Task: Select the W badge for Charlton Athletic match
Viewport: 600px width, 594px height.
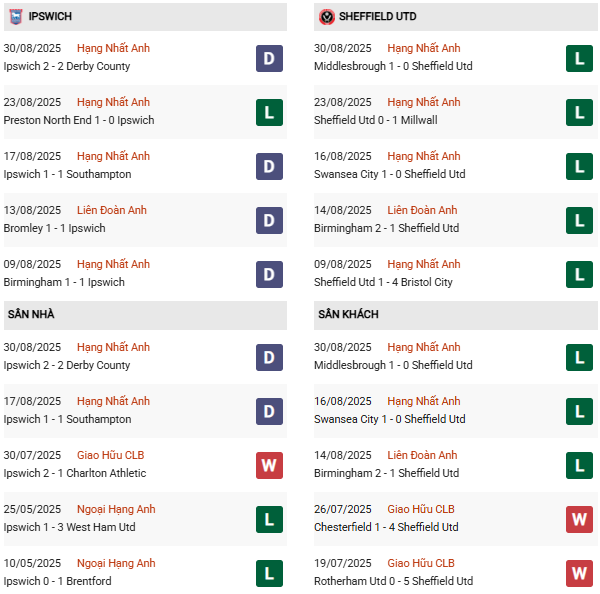Action: tap(269, 465)
